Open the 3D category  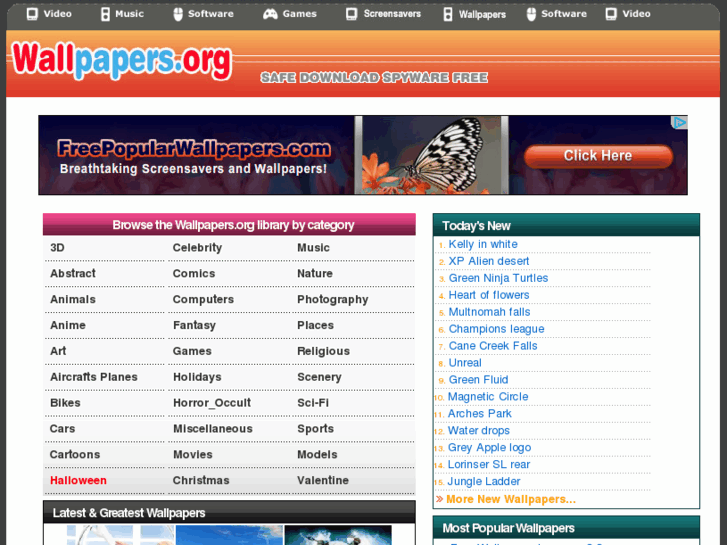(x=57, y=248)
